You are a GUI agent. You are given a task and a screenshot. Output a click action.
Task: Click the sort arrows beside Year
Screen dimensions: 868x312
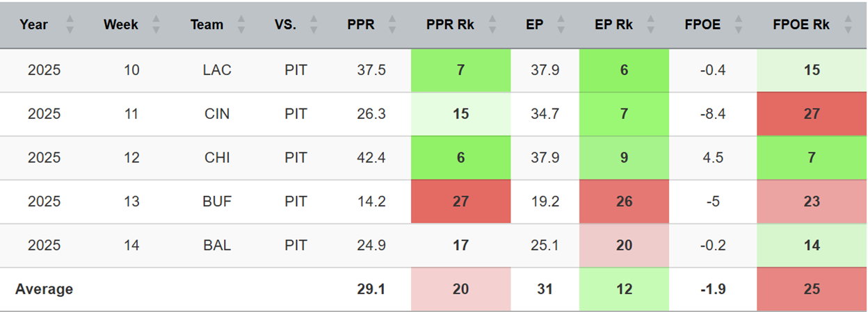click(x=70, y=25)
